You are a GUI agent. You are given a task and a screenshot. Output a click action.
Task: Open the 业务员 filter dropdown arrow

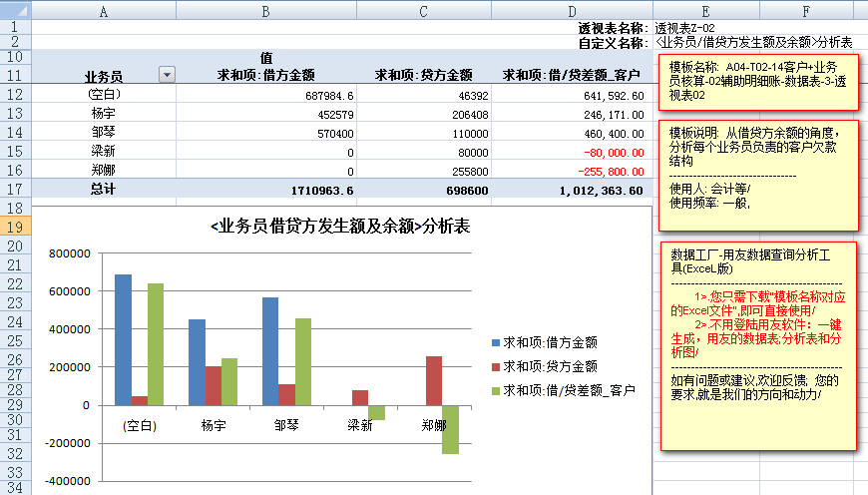(167, 75)
